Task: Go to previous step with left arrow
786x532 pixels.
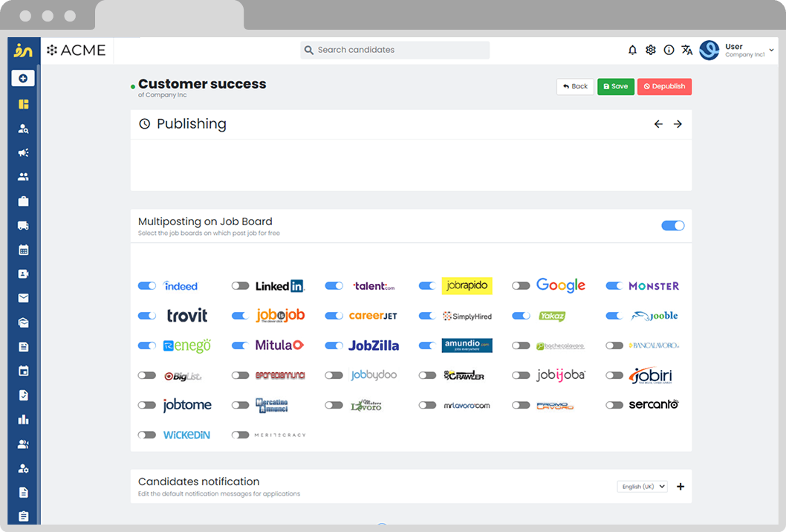Action: pyautogui.click(x=659, y=124)
